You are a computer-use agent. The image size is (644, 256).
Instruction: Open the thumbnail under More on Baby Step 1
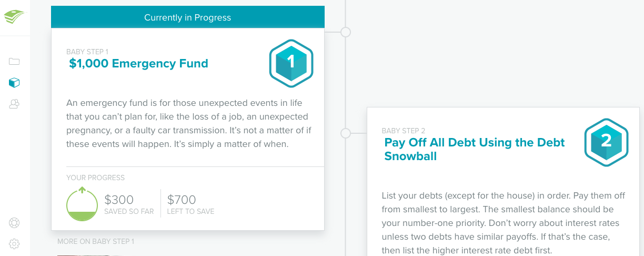click(89, 254)
